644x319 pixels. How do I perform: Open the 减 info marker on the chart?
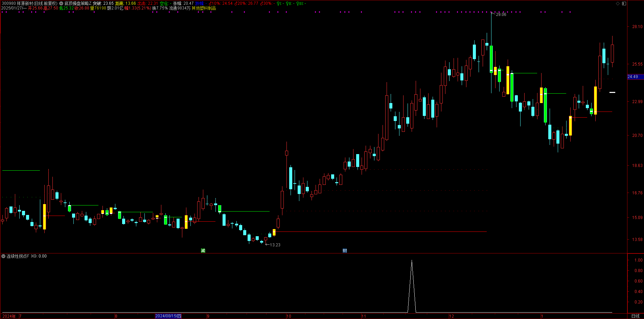[x=203, y=250]
